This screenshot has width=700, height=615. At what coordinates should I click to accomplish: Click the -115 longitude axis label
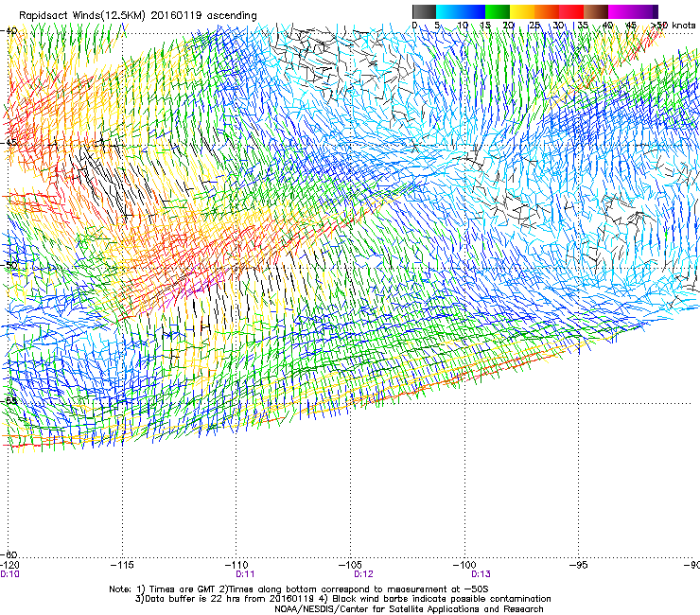pos(122,565)
